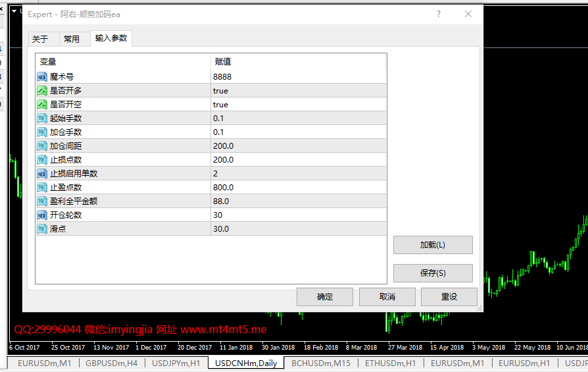The height and width of the screenshot is (372, 588).
Task: Toggle the 是否开多 true value
Action: (299, 91)
